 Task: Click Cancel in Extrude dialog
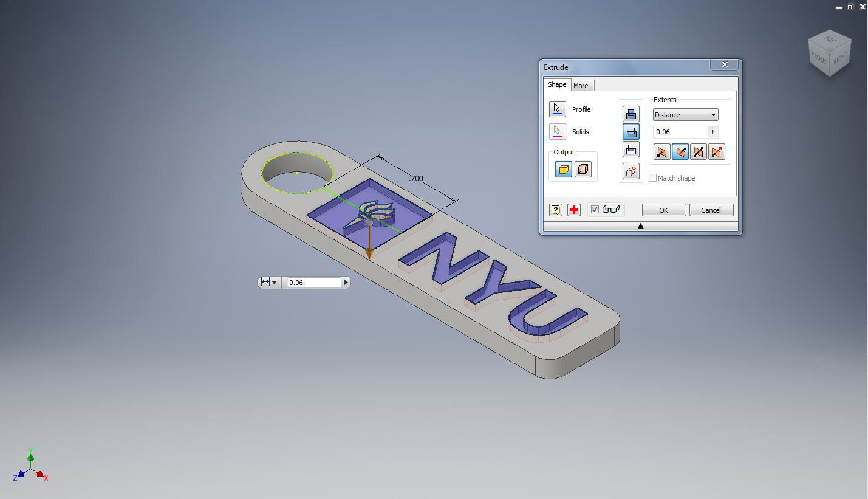711,210
